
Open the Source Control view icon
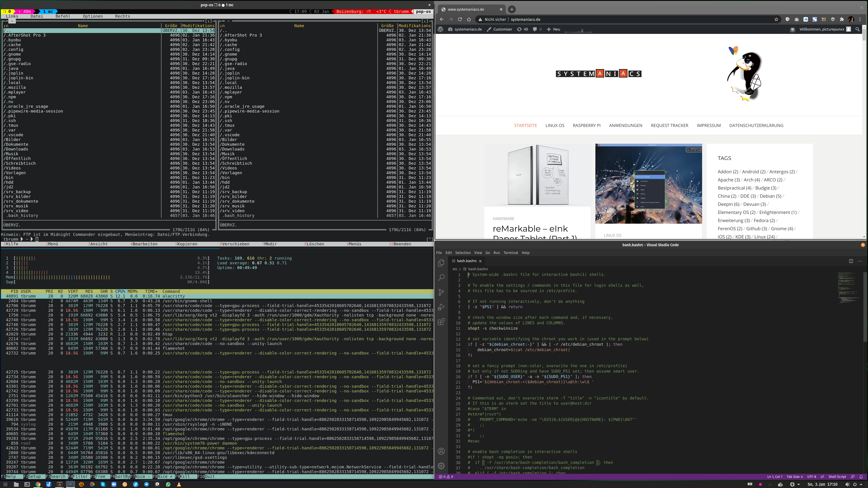tap(441, 292)
